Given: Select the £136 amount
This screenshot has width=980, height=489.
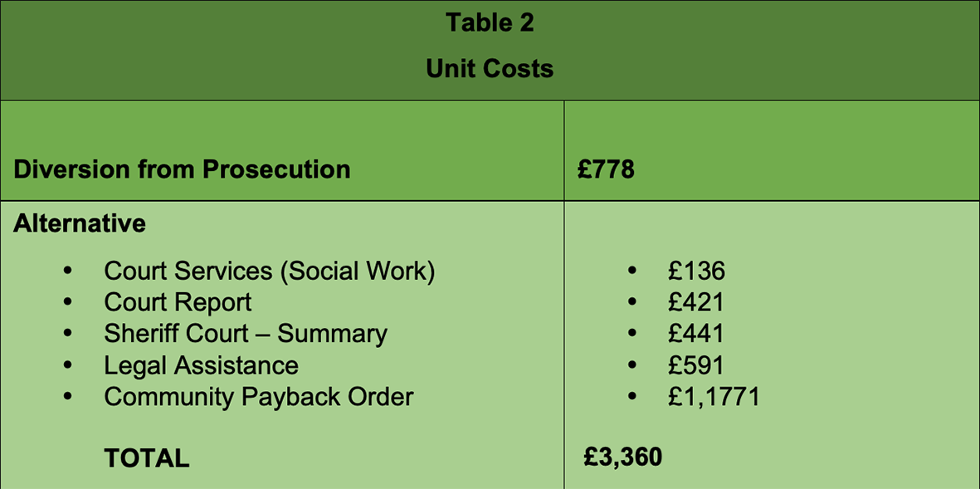Looking at the screenshot, I should (x=696, y=271).
